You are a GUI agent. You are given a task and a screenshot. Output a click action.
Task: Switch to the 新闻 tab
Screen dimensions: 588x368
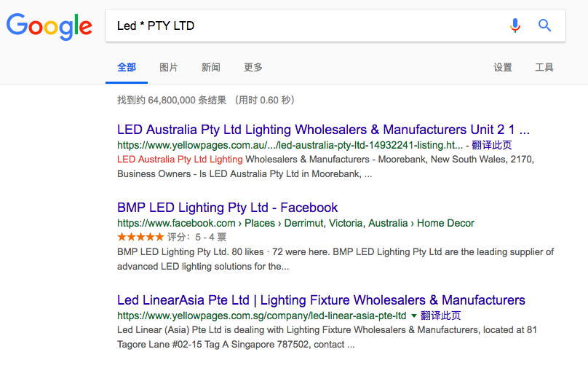[x=211, y=68]
